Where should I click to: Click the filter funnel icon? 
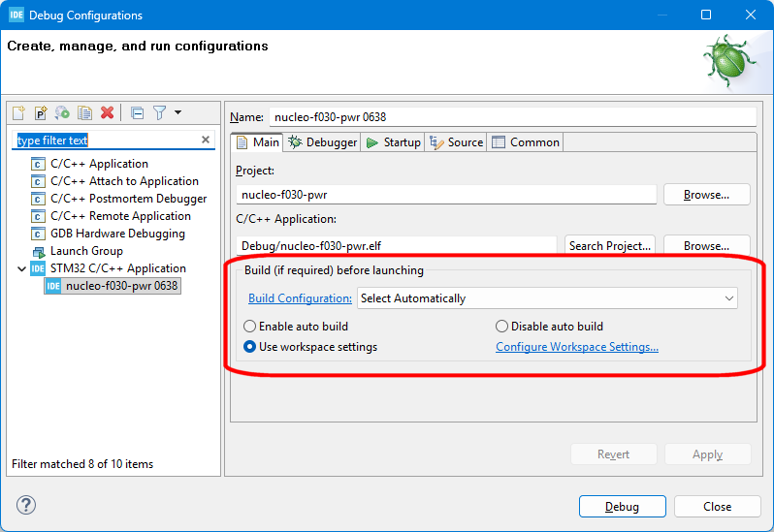click(159, 113)
